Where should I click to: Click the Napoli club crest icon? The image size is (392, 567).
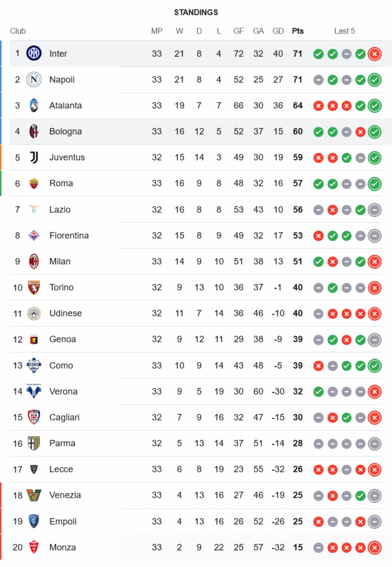(x=34, y=79)
